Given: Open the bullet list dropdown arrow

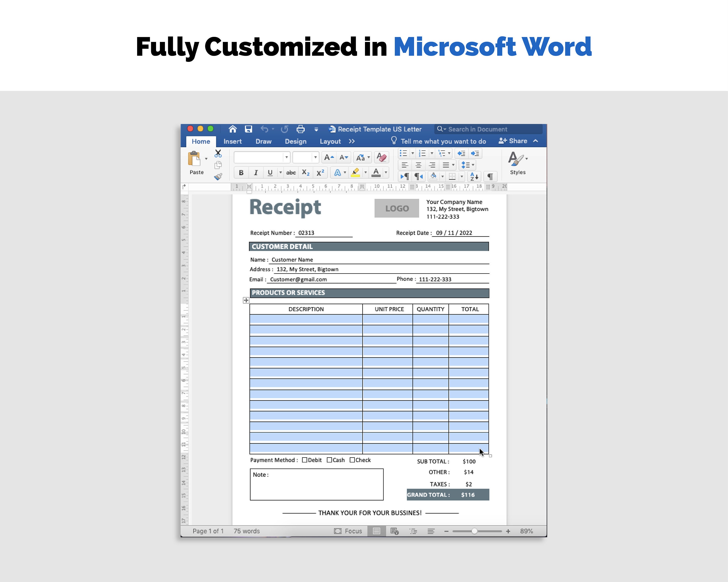Looking at the screenshot, I should pyautogui.click(x=413, y=153).
